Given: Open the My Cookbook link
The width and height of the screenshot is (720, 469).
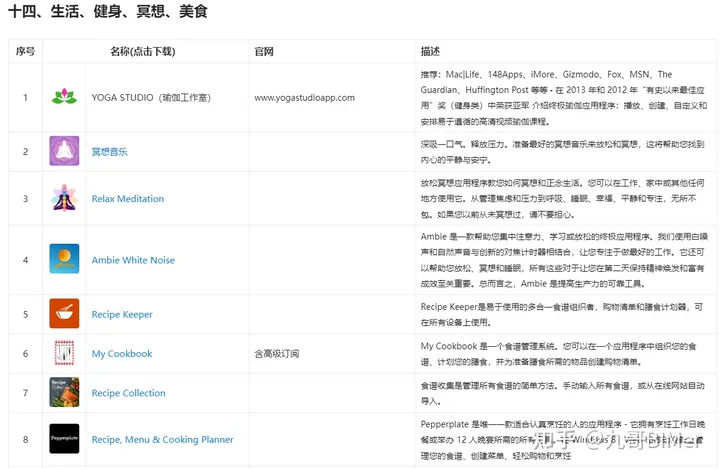Looking at the screenshot, I should pyautogui.click(x=122, y=354).
